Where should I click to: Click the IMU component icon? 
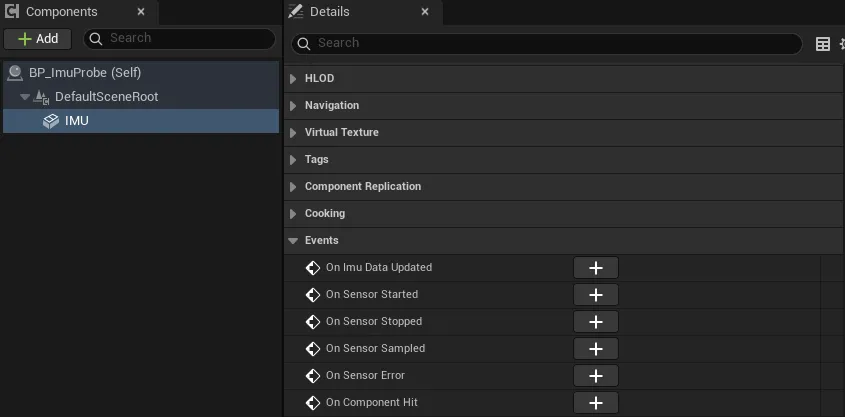coord(51,121)
